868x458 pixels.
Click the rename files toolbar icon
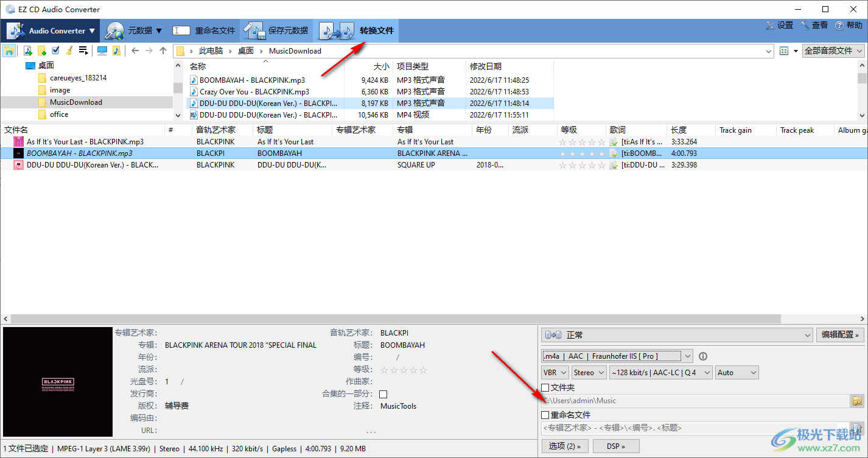(181, 30)
